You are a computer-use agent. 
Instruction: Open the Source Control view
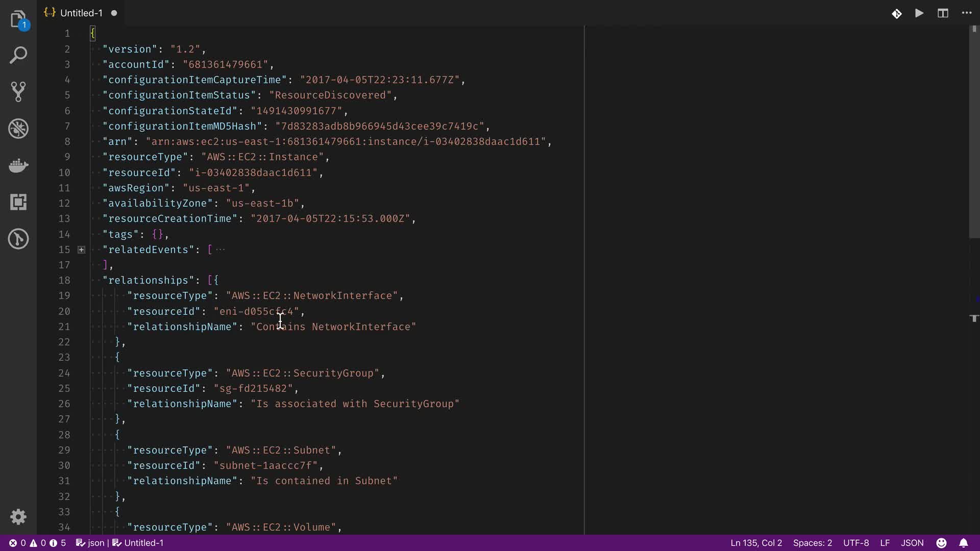point(18,92)
